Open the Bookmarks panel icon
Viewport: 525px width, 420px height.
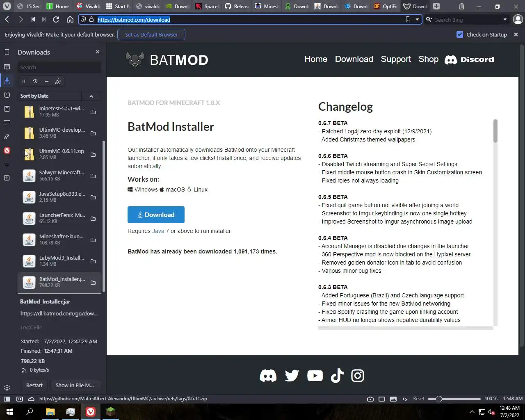[7, 52]
